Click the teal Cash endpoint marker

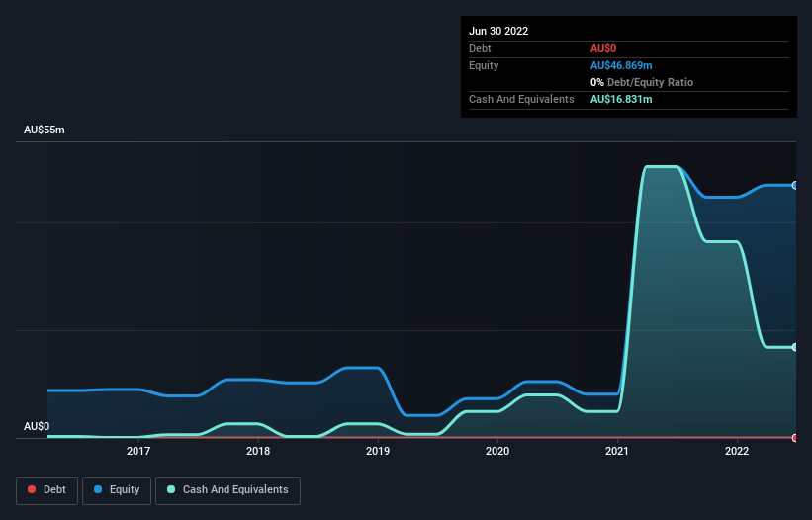coord(795,347)
